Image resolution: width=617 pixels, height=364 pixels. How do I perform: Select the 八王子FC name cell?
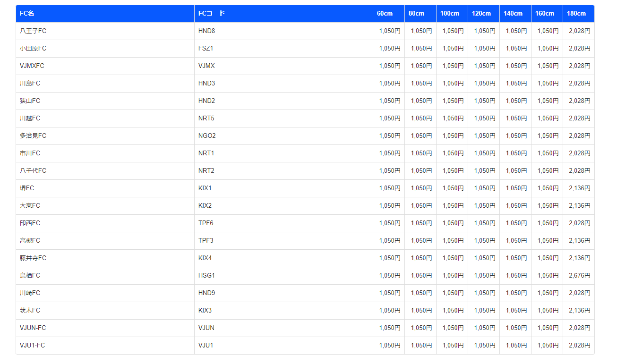pyautogui.click(x=33, y=31)
